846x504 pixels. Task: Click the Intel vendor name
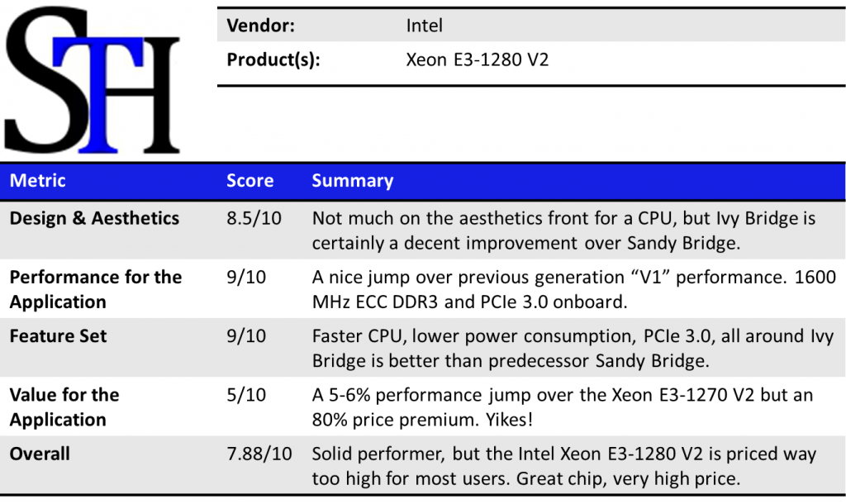[x=424, y=26]
